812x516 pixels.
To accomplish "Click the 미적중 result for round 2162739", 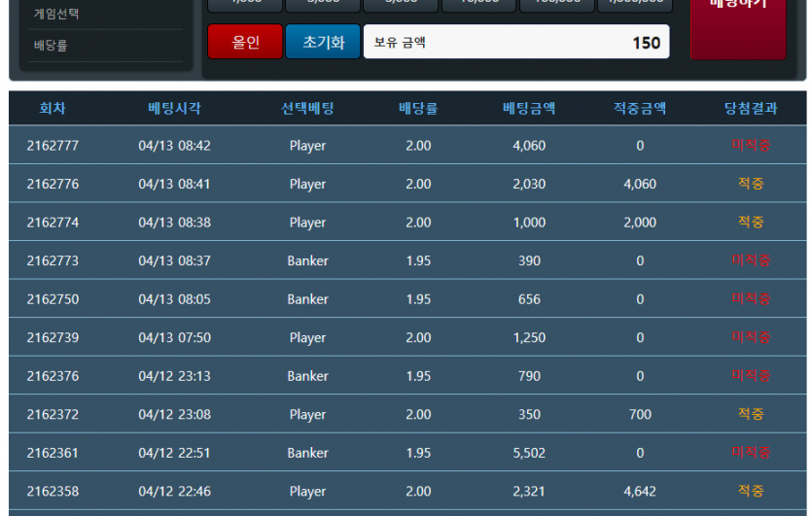I will point(751,337).
